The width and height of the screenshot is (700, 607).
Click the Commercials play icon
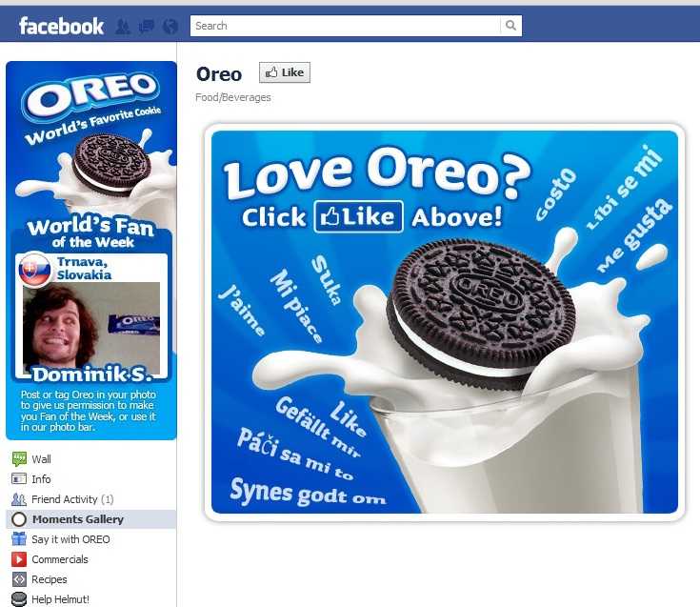pyautogui.click(x=19, y=559)
